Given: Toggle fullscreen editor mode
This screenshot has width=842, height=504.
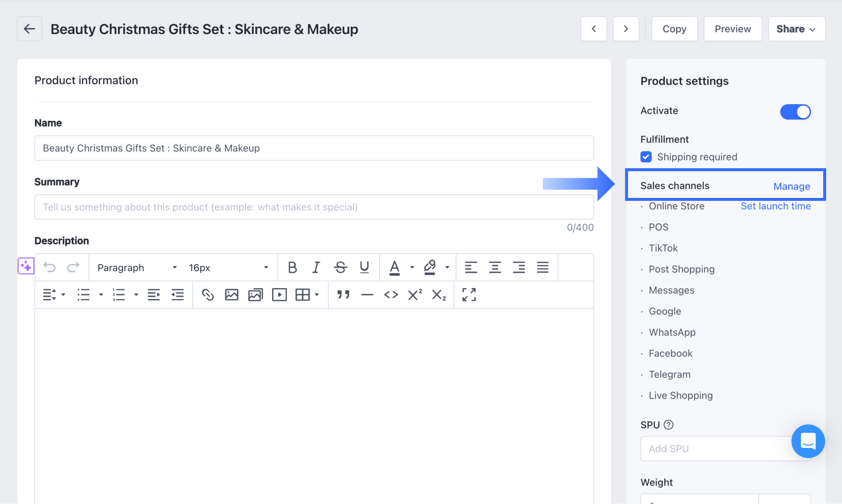Looking at the screenshot, I should point(469,295).
